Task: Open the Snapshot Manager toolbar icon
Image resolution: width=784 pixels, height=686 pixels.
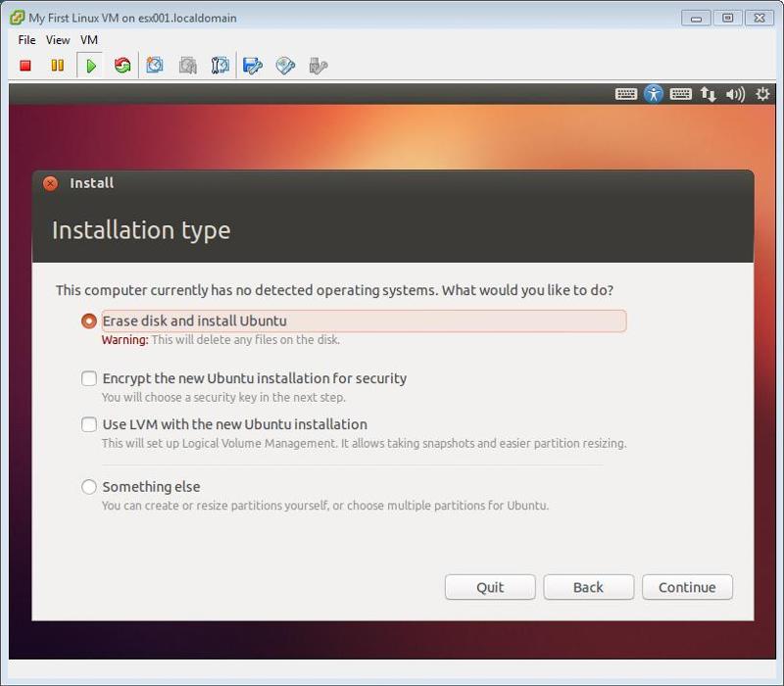Action: 220,66
